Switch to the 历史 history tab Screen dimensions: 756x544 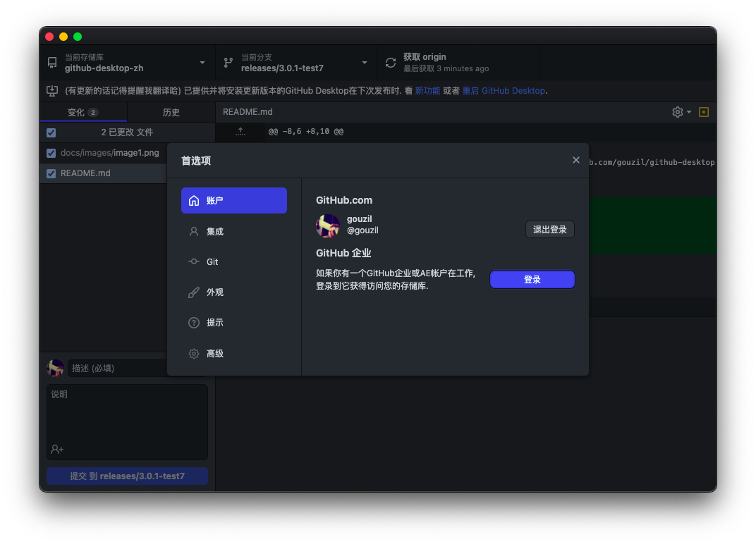(x=171, y=112)
